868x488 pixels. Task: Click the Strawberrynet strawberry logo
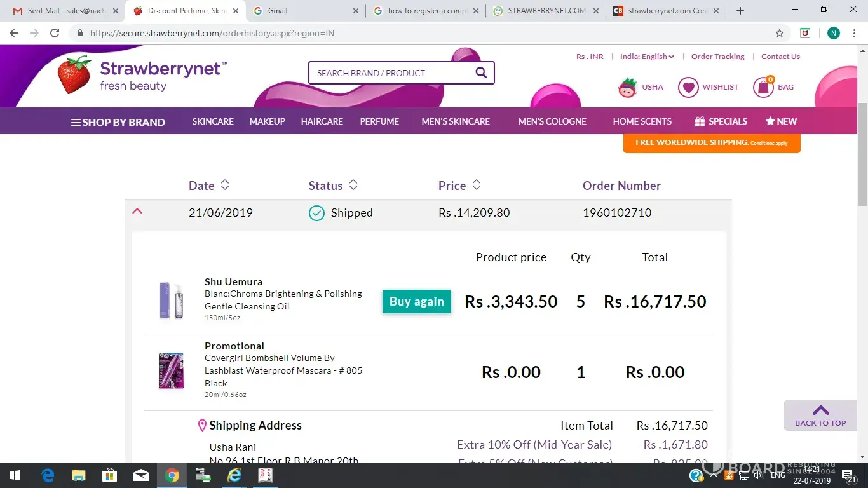coord(74,74)
